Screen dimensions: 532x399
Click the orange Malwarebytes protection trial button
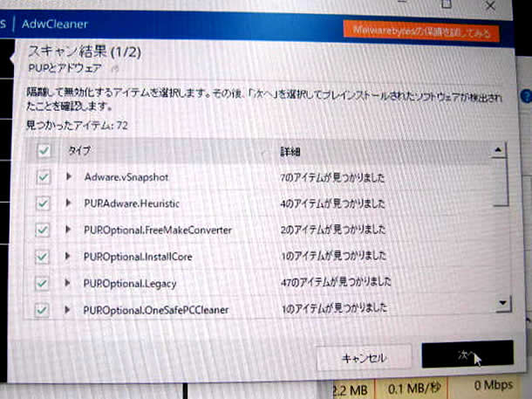point(421,32)
